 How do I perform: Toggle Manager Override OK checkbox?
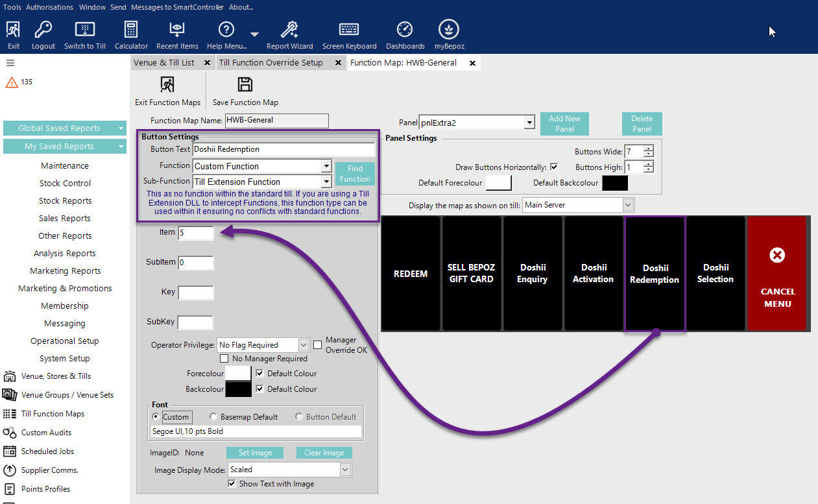point(318,345)
